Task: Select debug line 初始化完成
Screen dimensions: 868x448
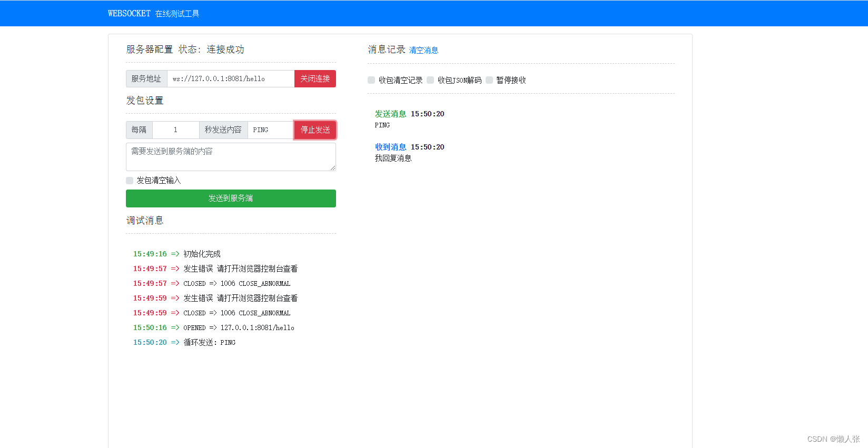Action: 177,254
